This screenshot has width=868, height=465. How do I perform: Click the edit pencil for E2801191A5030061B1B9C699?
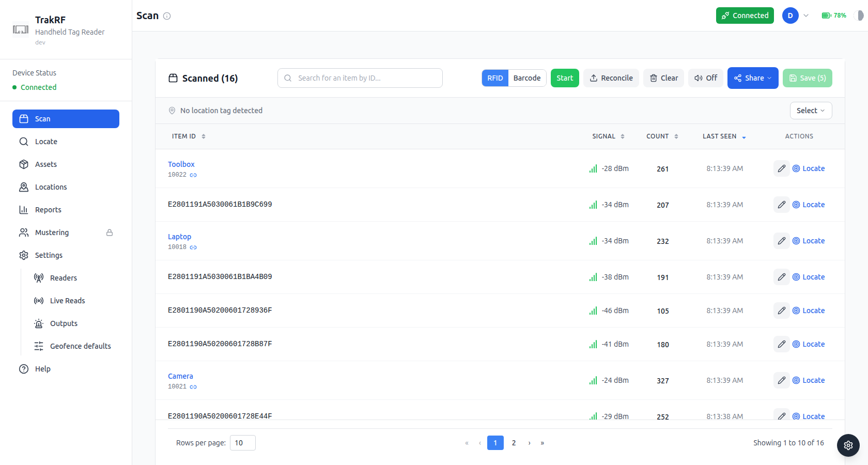pyautogui.click(x=781, y=205)
